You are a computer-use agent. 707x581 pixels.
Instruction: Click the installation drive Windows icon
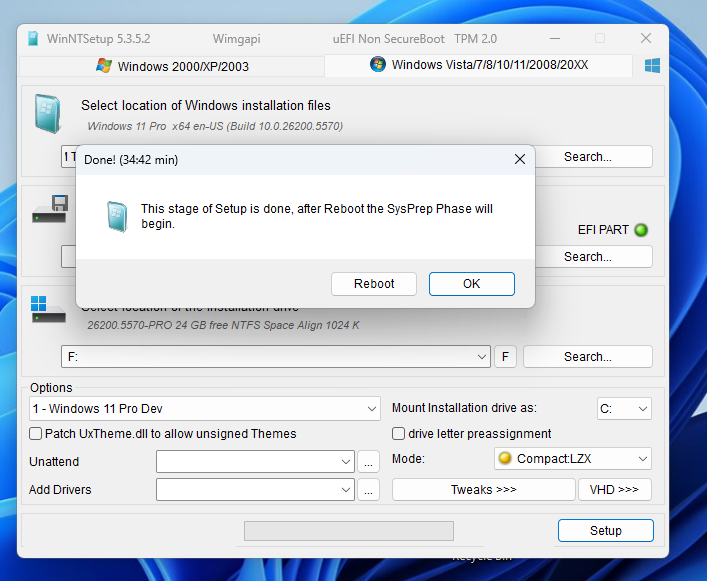point(48,309)
